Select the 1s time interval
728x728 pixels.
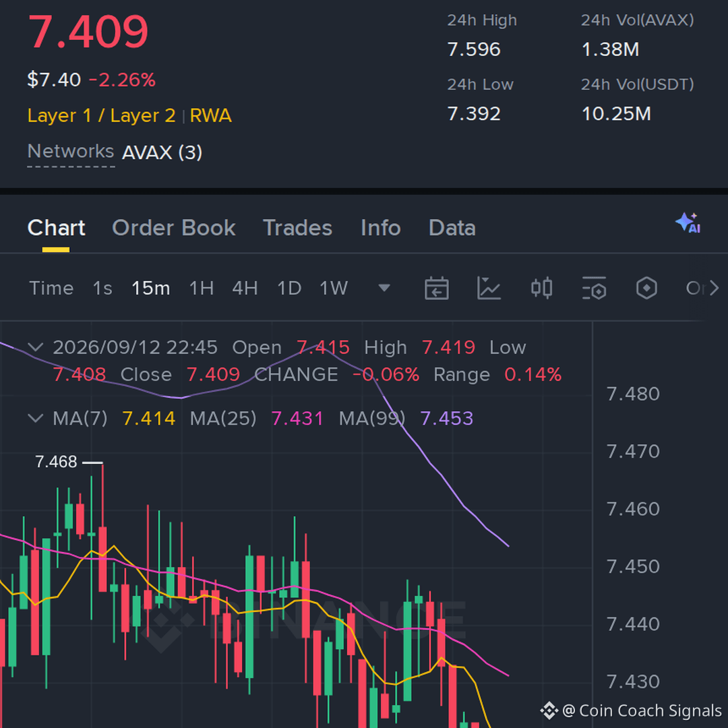[102, 289]
